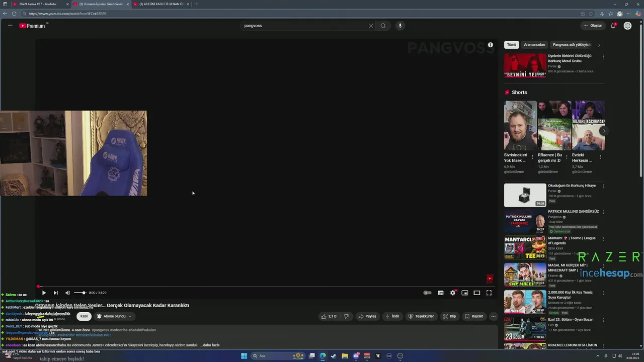Open Mantarcı Teemo League of Legends video
Screen dimensions: 644x362
click(x=525, y=247)
